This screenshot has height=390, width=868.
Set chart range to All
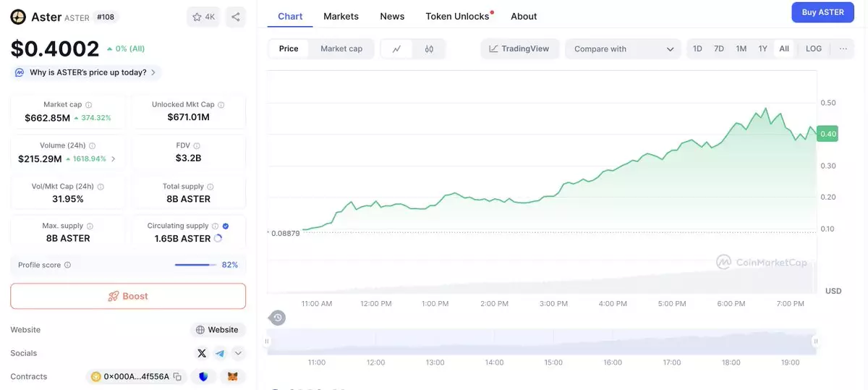[x=784, y=48]
